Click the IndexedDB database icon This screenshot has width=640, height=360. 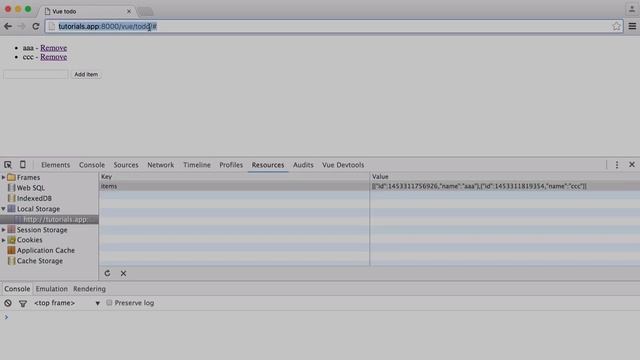point(11,198)
